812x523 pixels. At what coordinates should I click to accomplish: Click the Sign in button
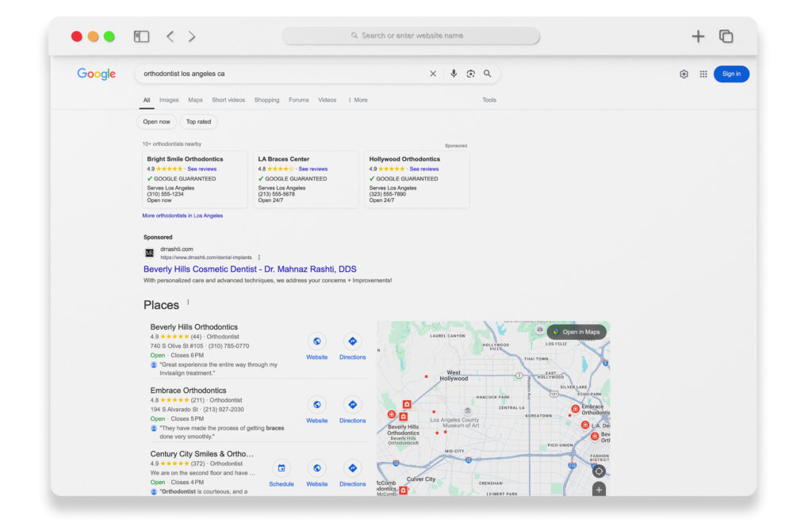coord(731,74)
